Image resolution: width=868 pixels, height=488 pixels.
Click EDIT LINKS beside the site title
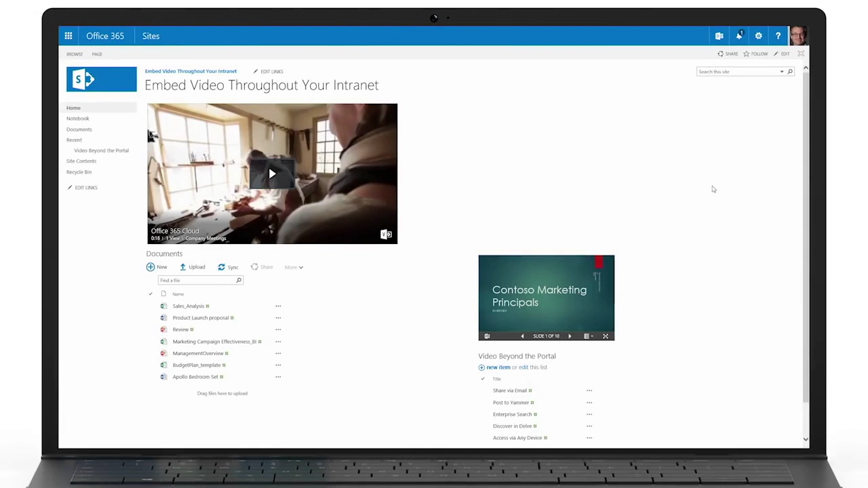tap(268, 71)
